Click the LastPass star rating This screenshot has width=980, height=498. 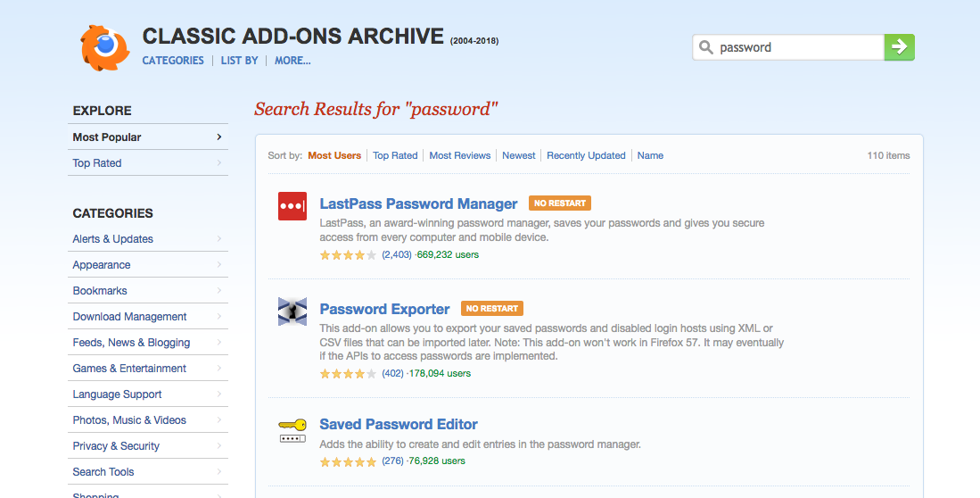click(x=348, y=255)
